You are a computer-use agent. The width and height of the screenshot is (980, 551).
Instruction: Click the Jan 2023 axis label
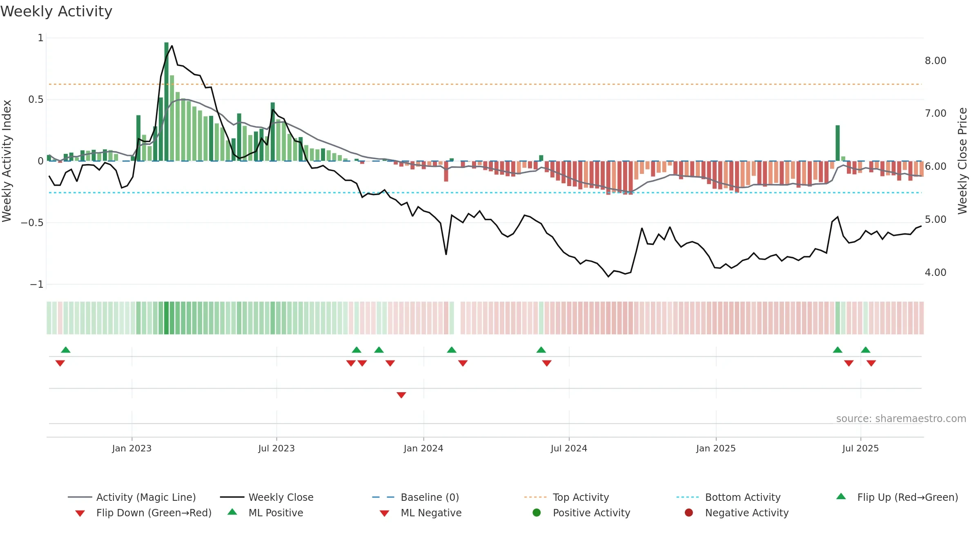[x=132, y=448]
